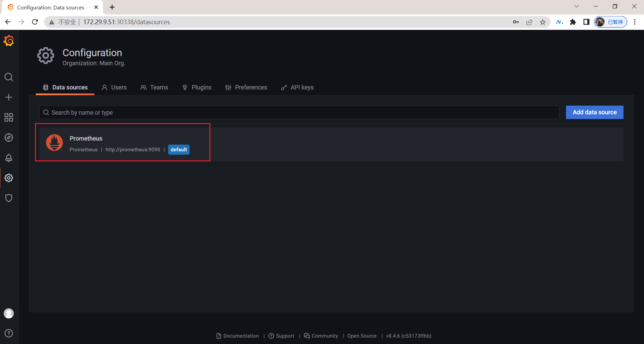
Task: Open the Create plus icon in sidebar
Action: (x=9, y=97)
